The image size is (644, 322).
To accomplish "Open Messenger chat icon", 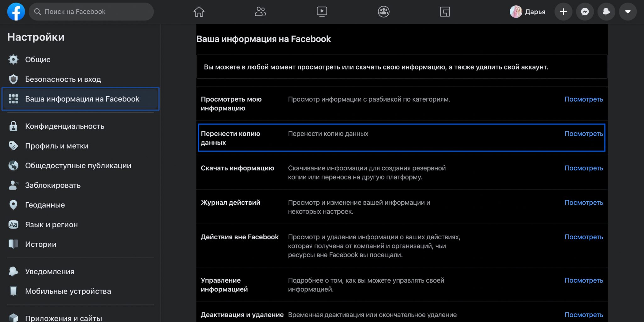I will pos(585,12).
